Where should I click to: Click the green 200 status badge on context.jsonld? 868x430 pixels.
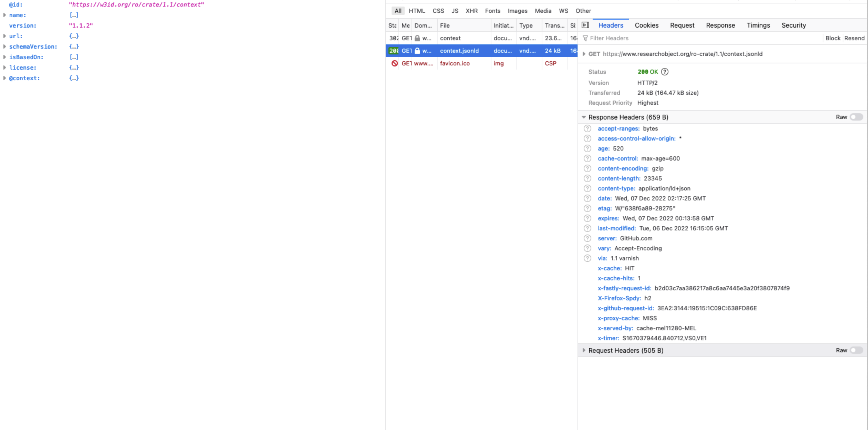point(393,51)
